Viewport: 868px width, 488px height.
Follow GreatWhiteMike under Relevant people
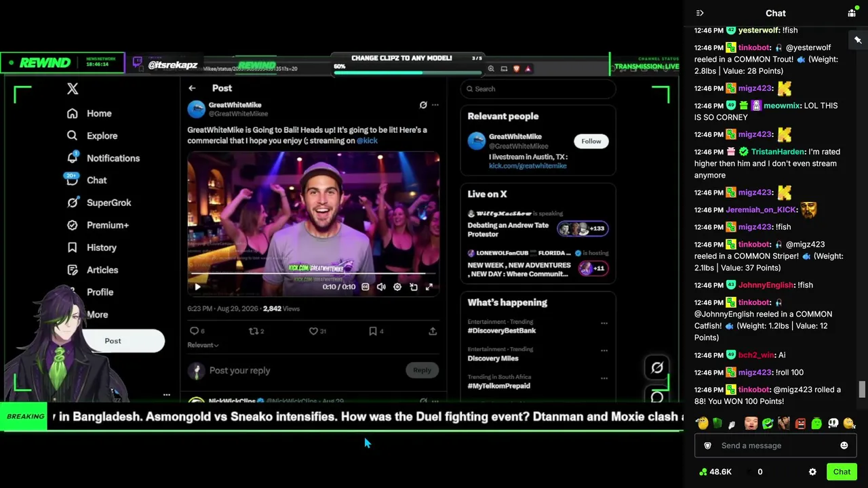(x=591, y=141)
